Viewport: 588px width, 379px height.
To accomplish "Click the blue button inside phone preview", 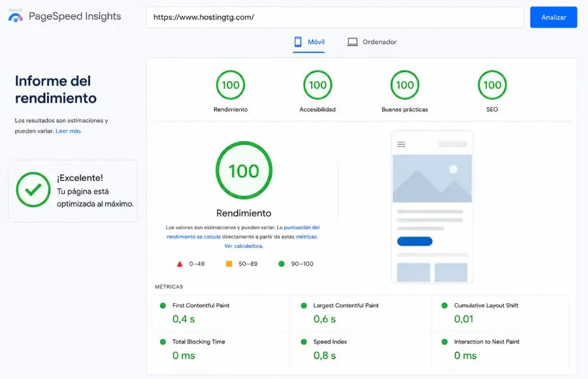I will click(415, 241).
